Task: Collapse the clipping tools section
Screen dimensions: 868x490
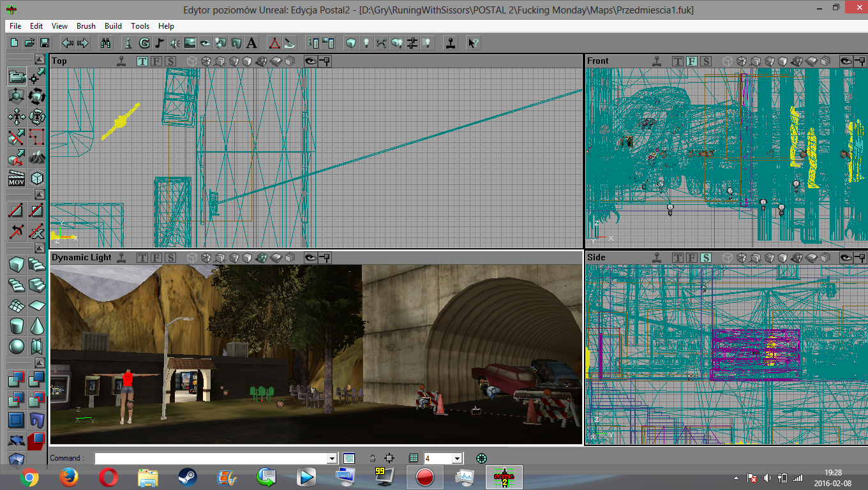Action: (40, 195)
